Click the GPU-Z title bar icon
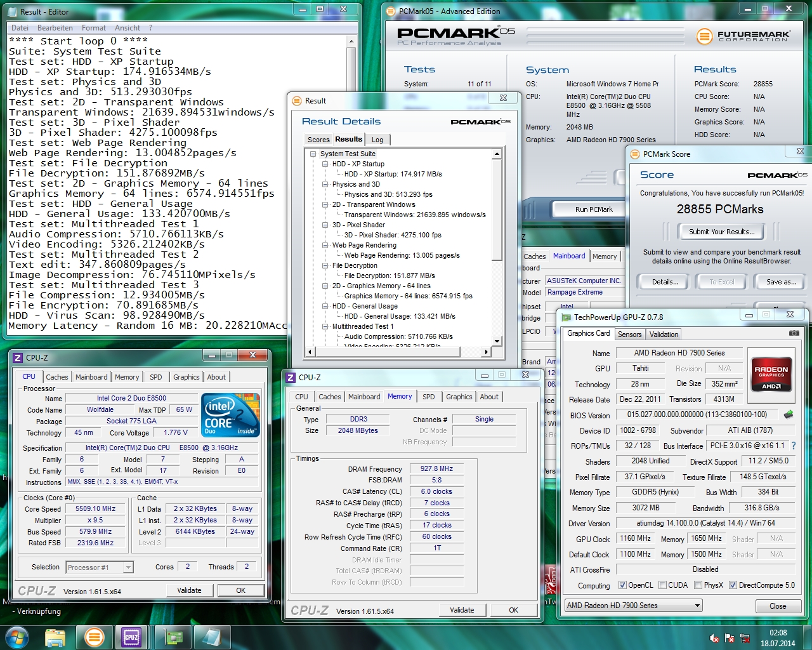This screenshot has width=812, height=650. click(566, 317)
